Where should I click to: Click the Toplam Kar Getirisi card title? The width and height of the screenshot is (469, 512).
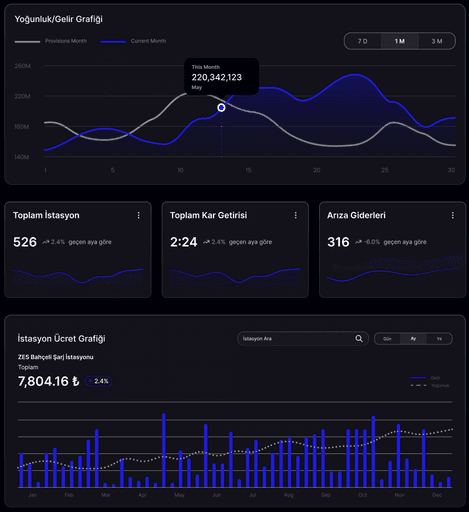[x=209, y=215]
